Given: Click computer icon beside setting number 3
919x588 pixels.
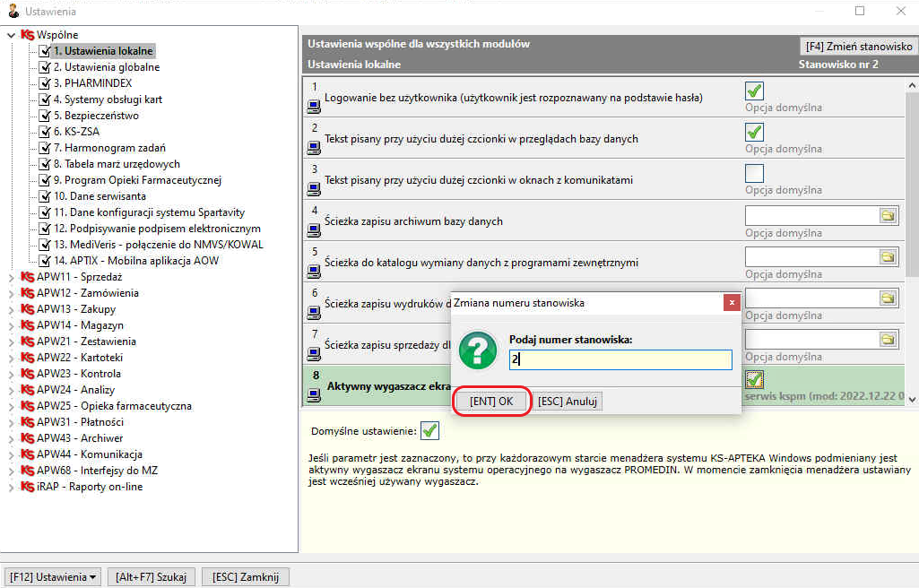Looking at the screenshot, I should [x=314, y=189].
